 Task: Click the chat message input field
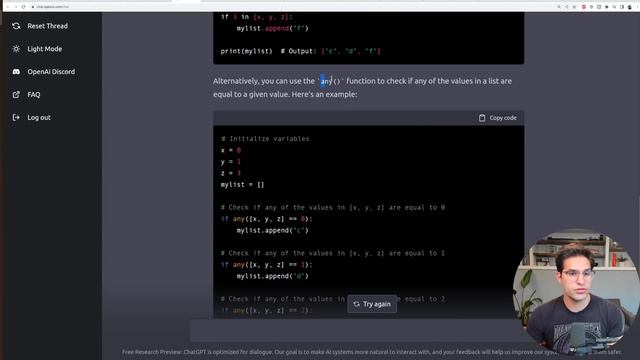[x=353, y=330]
